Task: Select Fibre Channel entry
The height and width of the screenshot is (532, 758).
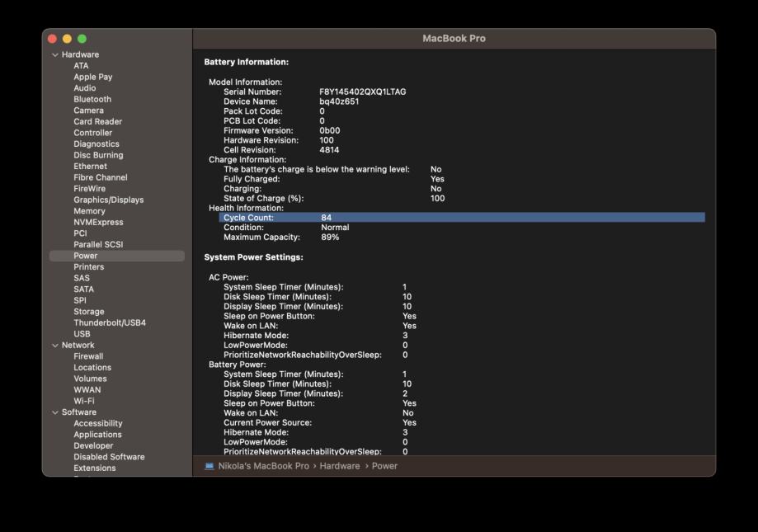Action: pos(101,177)
